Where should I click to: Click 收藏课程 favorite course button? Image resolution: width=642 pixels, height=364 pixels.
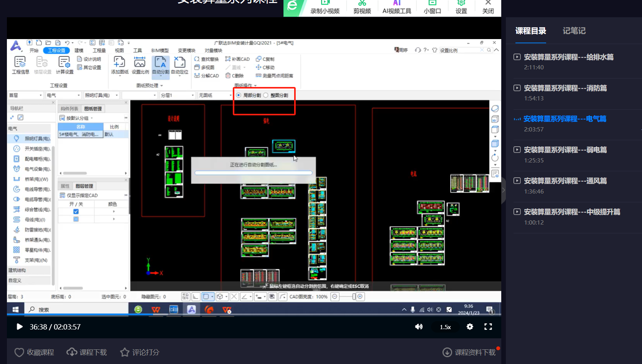pos(34,353)
